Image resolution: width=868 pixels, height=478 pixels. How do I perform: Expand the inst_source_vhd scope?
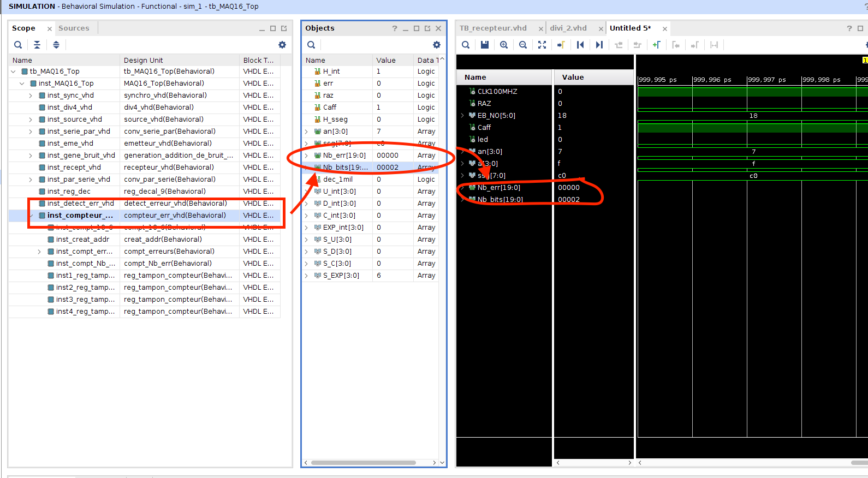pos(31,119)
